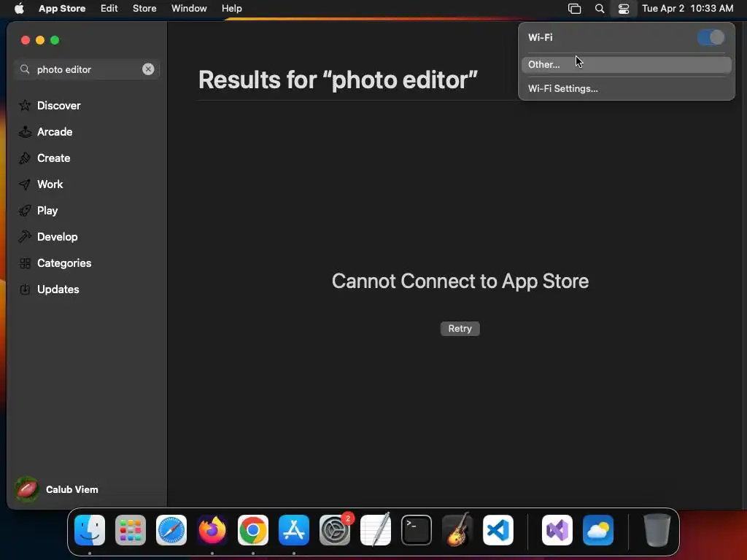
Task: Open Finder from the Dock
Action: click(x=90, y=530)
